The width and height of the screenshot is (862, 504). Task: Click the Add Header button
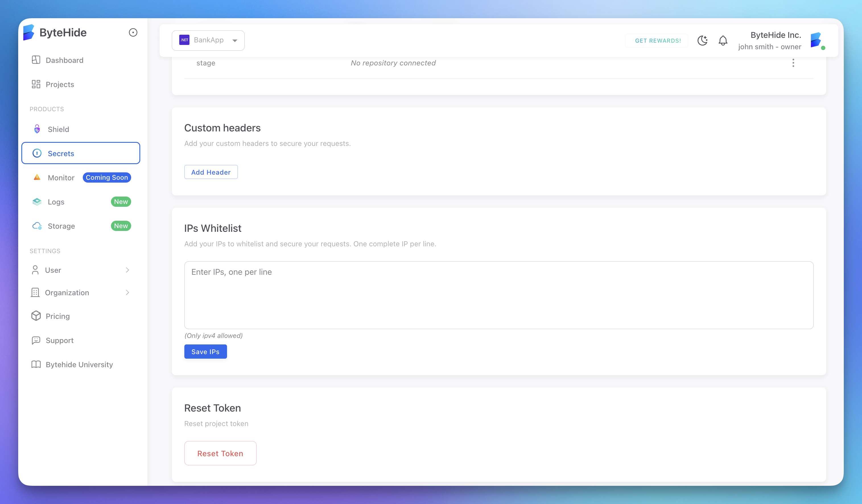click(211, 172)
